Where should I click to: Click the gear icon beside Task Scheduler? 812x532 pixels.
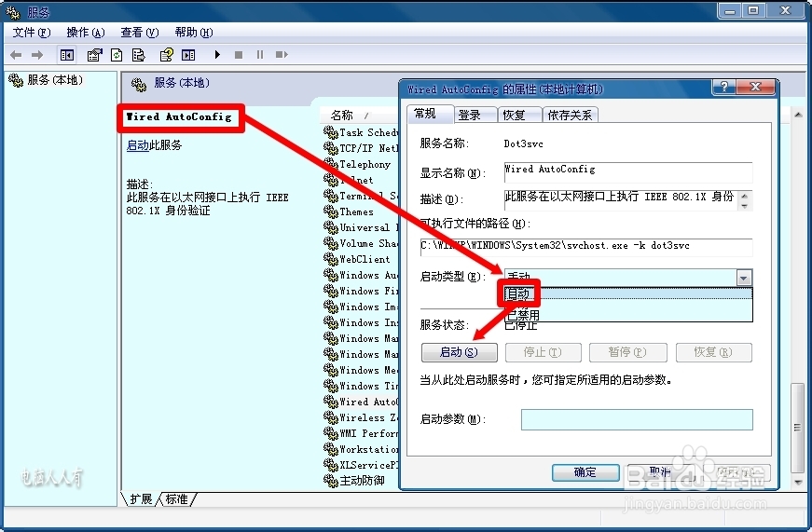point(330,132)
